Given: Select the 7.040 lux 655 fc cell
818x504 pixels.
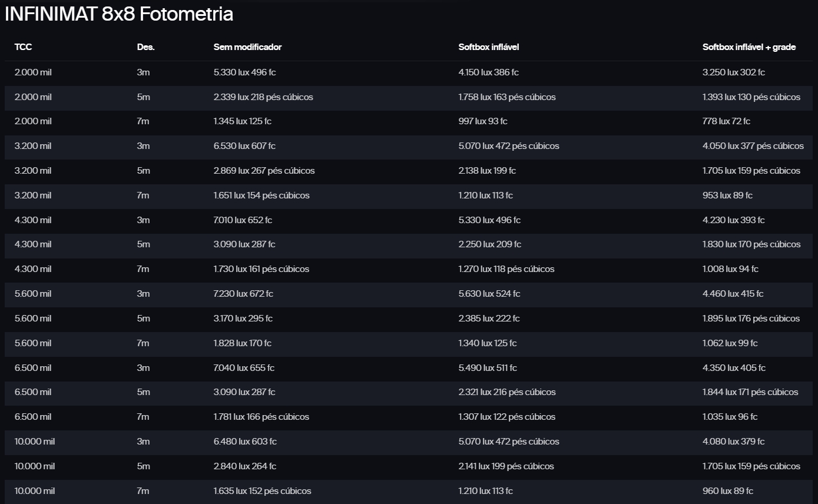Looking at the screenshot, I should tap(244, 368).
